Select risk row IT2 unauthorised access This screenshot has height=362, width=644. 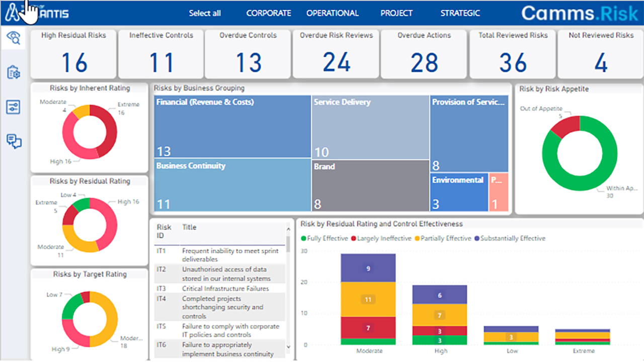point(219,274)
